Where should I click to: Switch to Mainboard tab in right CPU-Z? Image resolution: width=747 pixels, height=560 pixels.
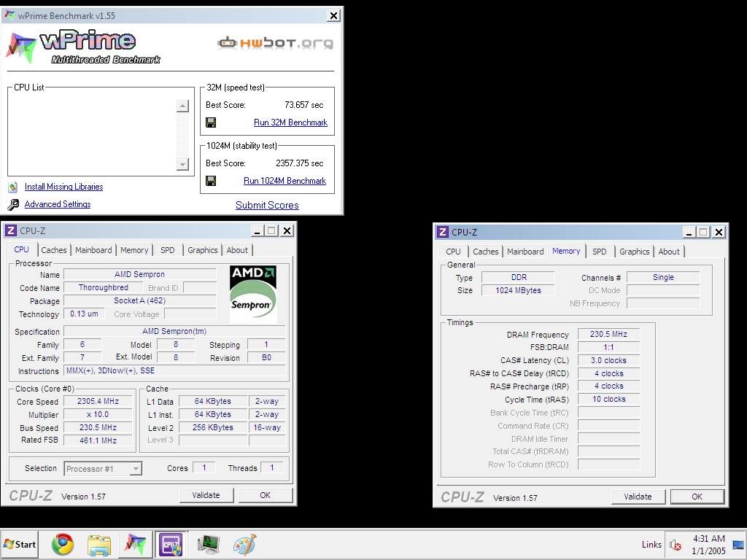tap(525, 252)
